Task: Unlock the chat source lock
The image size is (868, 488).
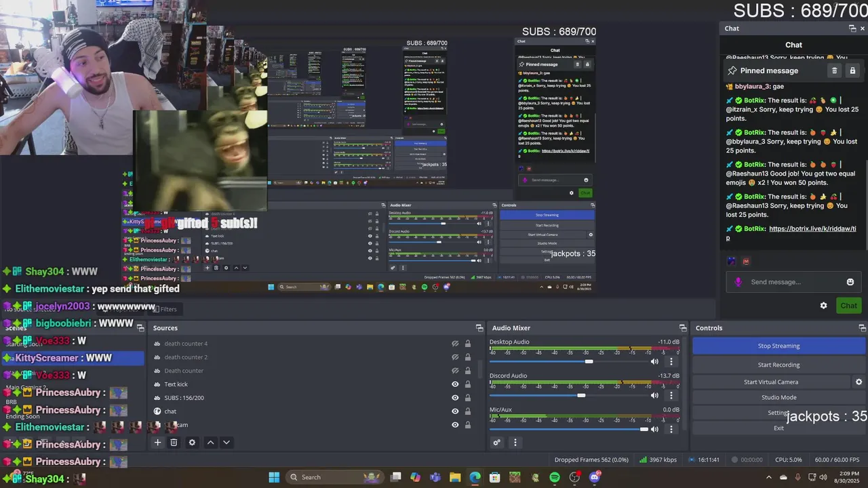Action: click(467, 411)
